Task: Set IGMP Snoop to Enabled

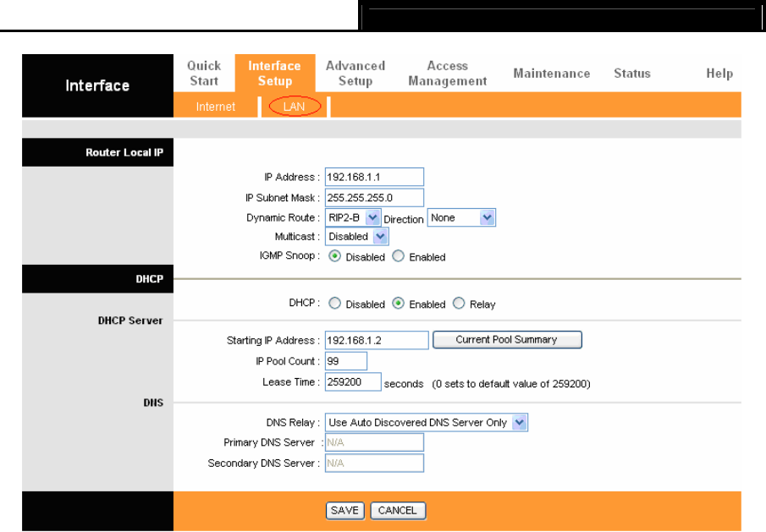Action: coord(398,256)
